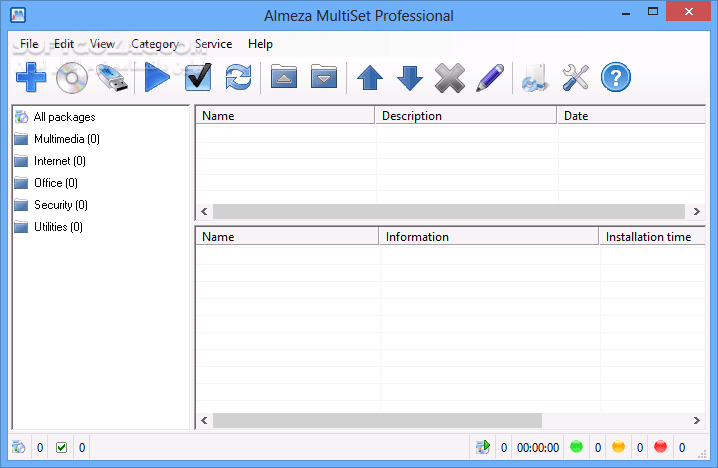Click the USB flash drive icon
The image size is (718, 468).
coord(112,77)
